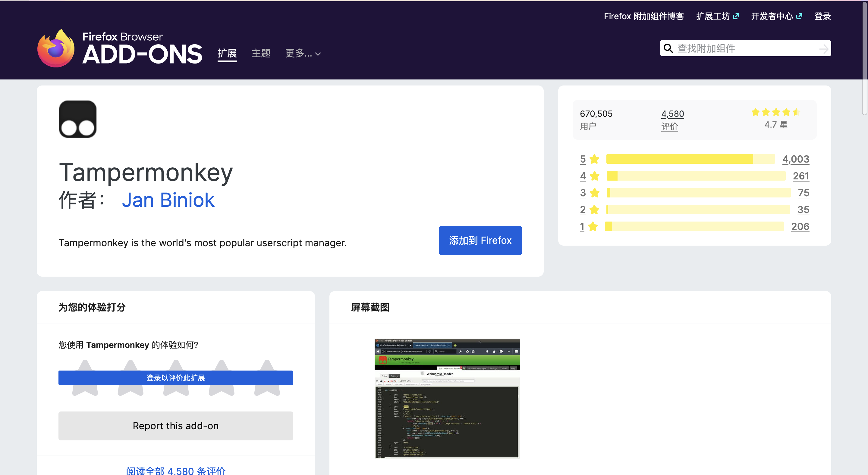This screenshot has width=868, height=475.
Task: Expand the 更多... dropdown menu
Action: coord(303,53)
